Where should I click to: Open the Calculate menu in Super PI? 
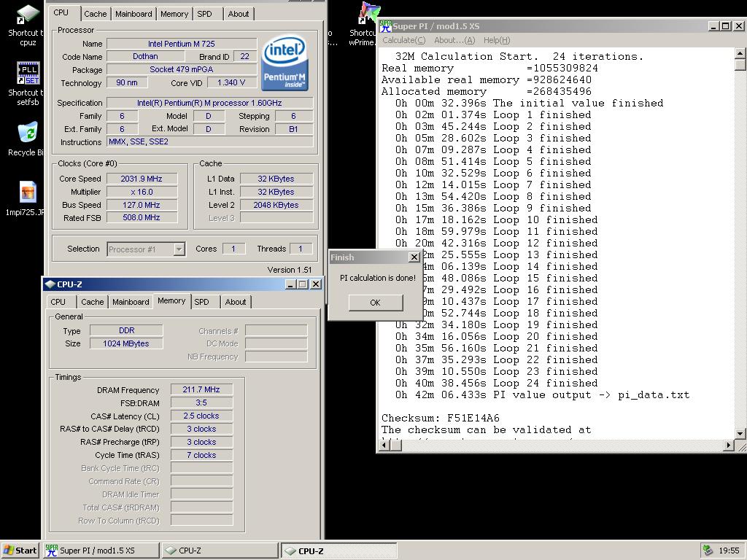click(x=403, y=41)
